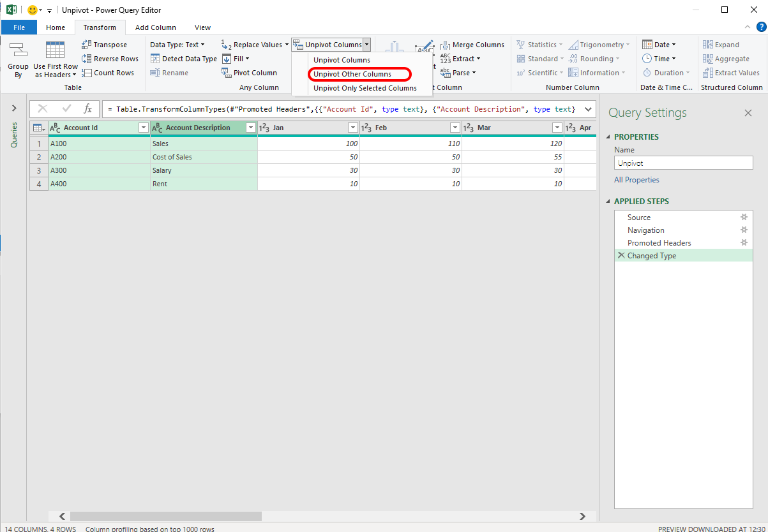Click the Mar column header
The width and height of the screenshot is (768, 532).
pos(513,128)
